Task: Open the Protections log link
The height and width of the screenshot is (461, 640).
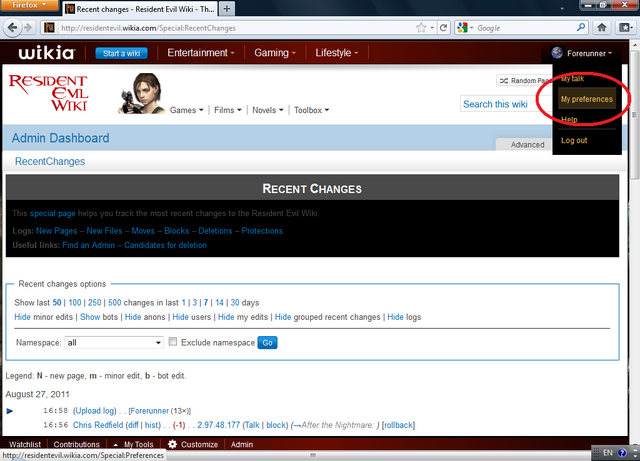Action: [262, 231]
